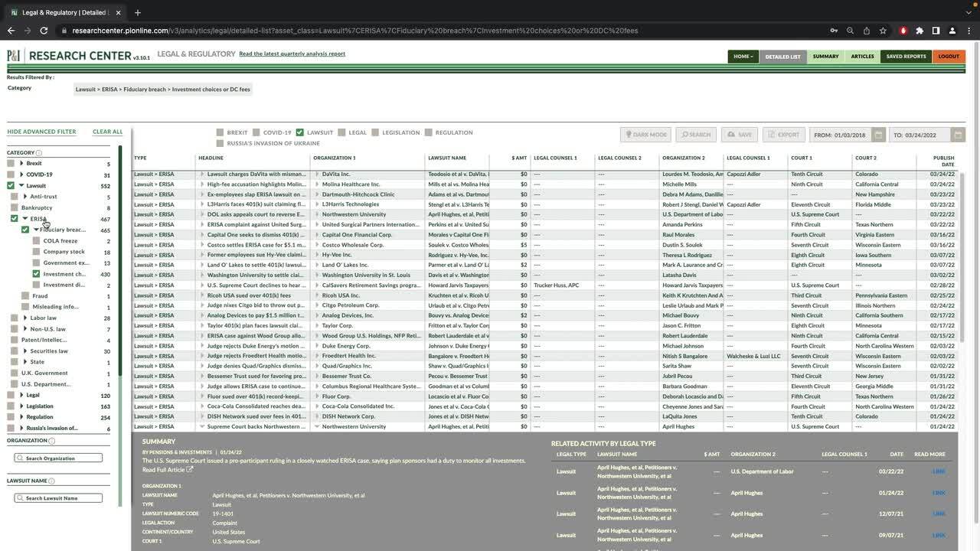Click the Search Lawsuit Name input field

pos(58,497)
